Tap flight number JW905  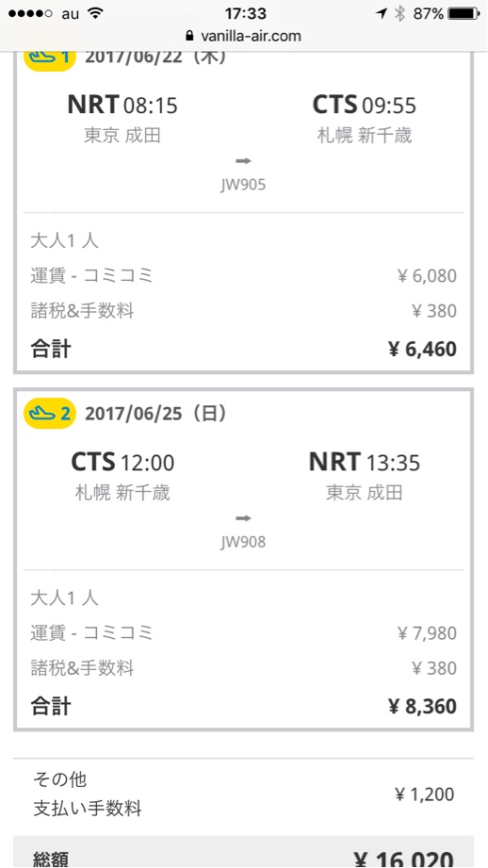(x=243, y=185)
